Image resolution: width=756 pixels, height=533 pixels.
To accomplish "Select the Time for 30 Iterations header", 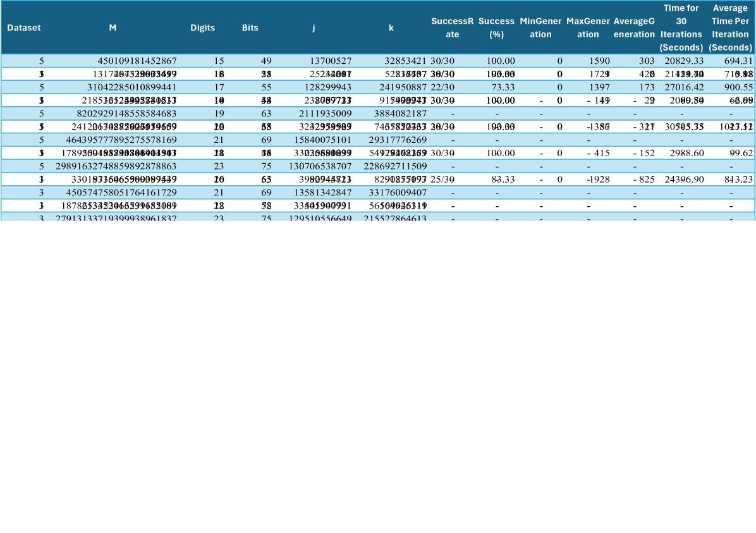I will point(681,28).
